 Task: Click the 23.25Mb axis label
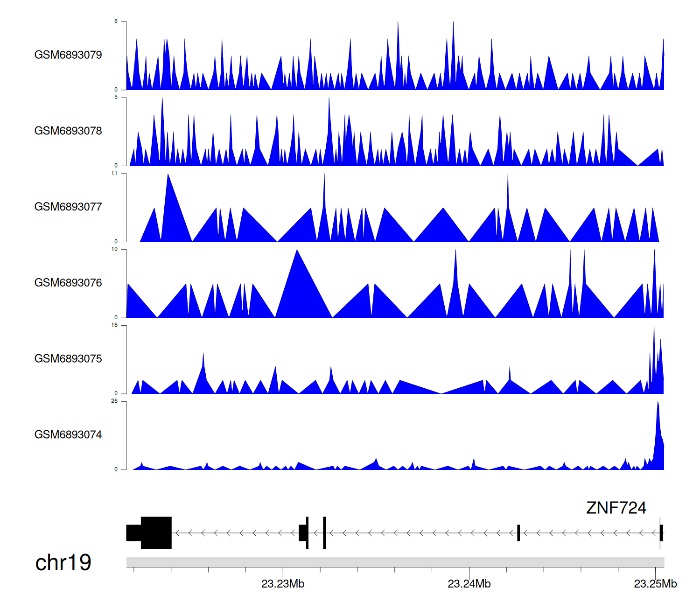pyautogui.click(x=655, y=584)
